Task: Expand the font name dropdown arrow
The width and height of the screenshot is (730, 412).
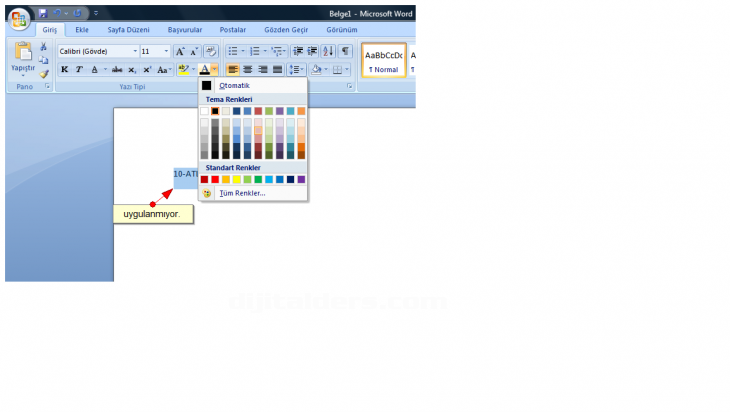Action: (x=135, y=51)
